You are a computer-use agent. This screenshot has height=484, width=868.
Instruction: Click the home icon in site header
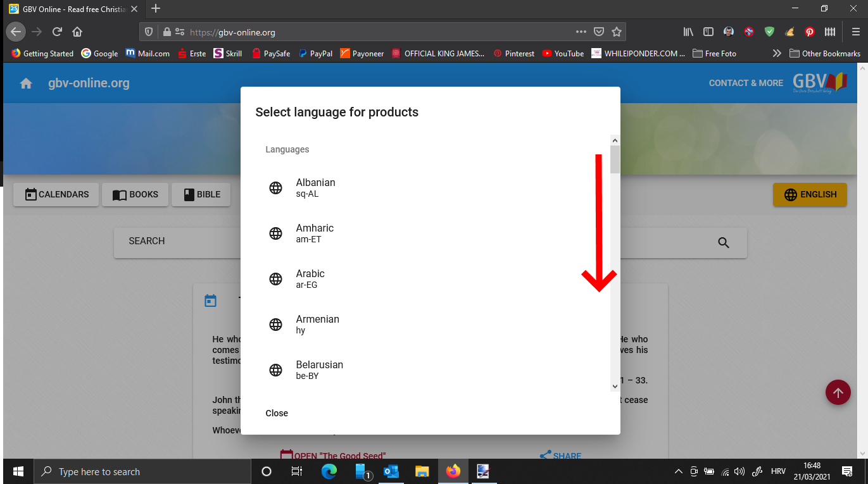(x=26, y=84)
